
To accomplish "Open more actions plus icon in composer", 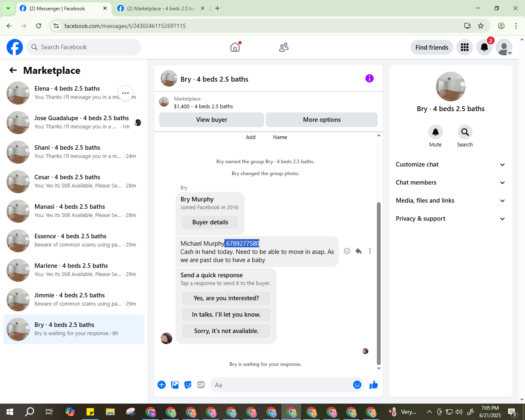I will [x=162, y=385].
